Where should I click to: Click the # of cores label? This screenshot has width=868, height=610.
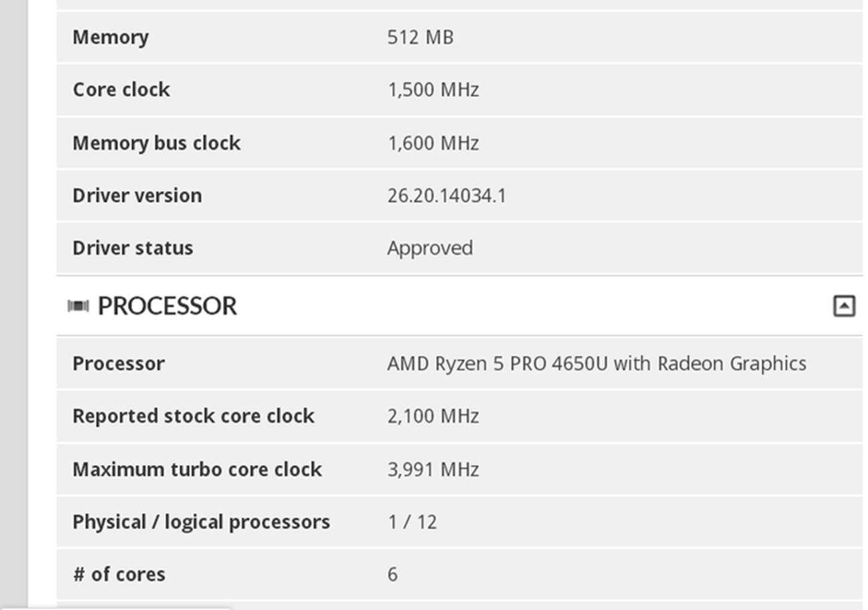(118, 574)
